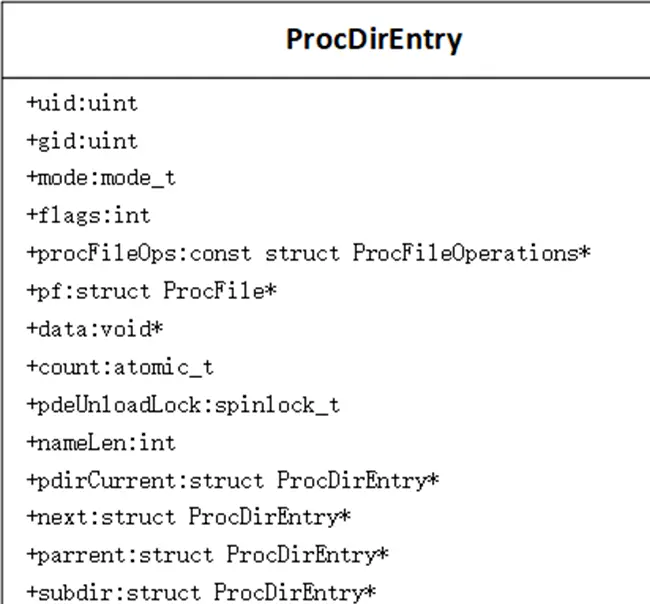Select the gid:uint attribute line

tap(82, 142)
